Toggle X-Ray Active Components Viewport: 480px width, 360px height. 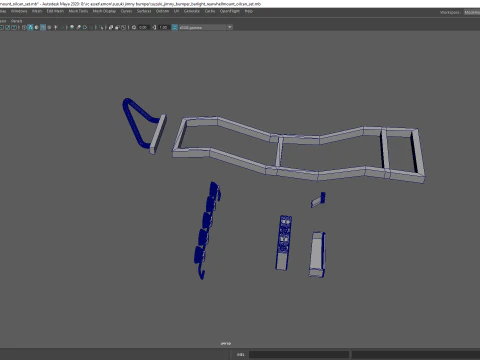pos(117,27)
